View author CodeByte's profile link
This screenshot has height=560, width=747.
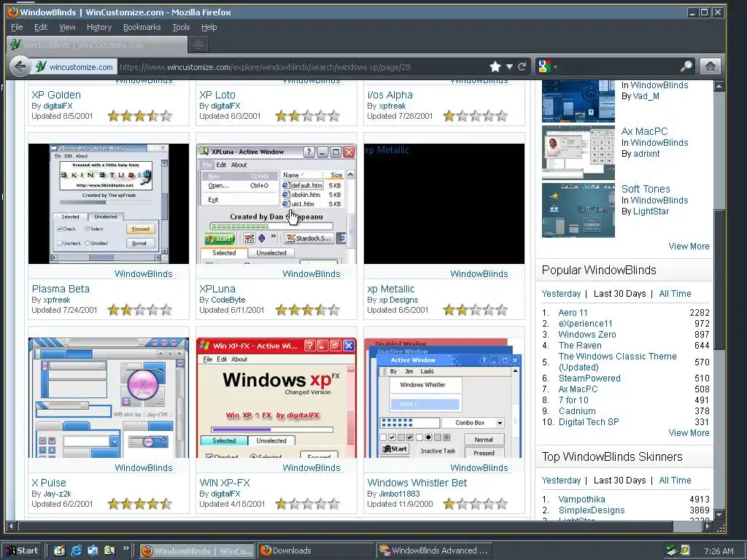(x=228, y=300)
